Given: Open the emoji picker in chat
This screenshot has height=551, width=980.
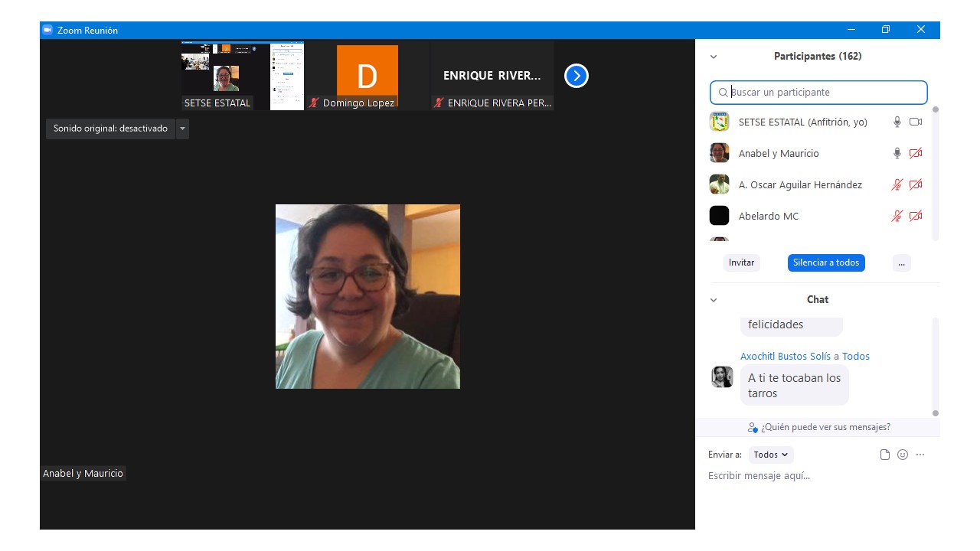Looking at the screenshot, I should [x=903, y=455].
